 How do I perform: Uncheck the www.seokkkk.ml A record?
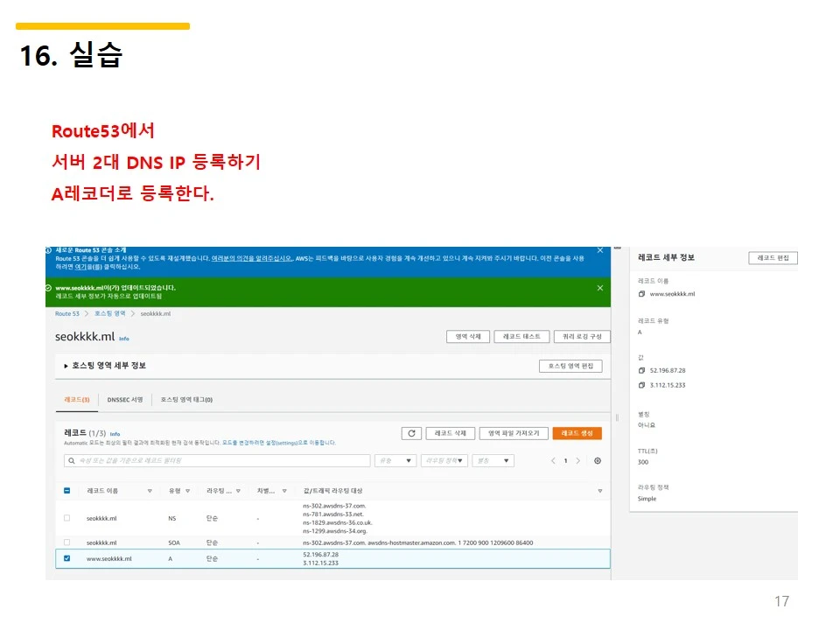point(65,556)
